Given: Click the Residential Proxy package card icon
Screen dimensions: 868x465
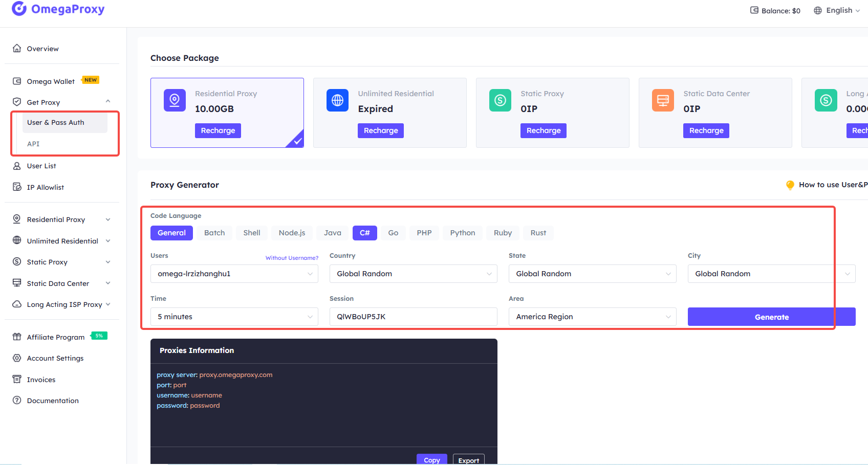Looking at the screenshot, I should pos(175,100).
